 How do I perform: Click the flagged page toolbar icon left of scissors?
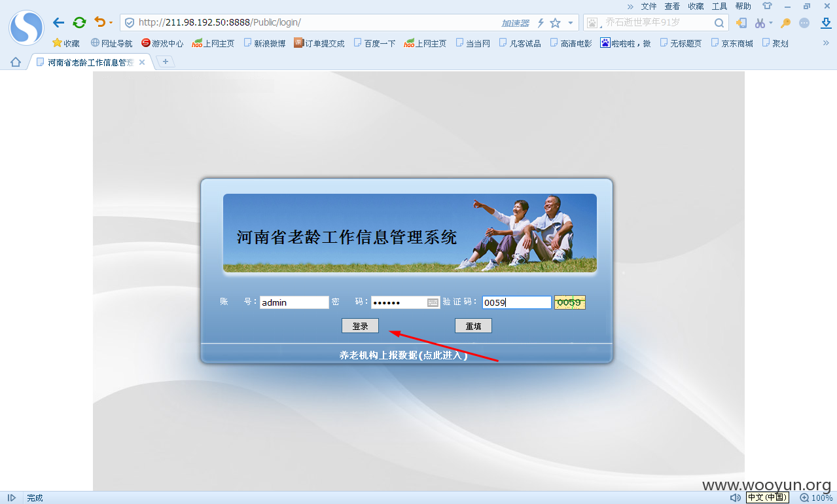pos(741,23)
